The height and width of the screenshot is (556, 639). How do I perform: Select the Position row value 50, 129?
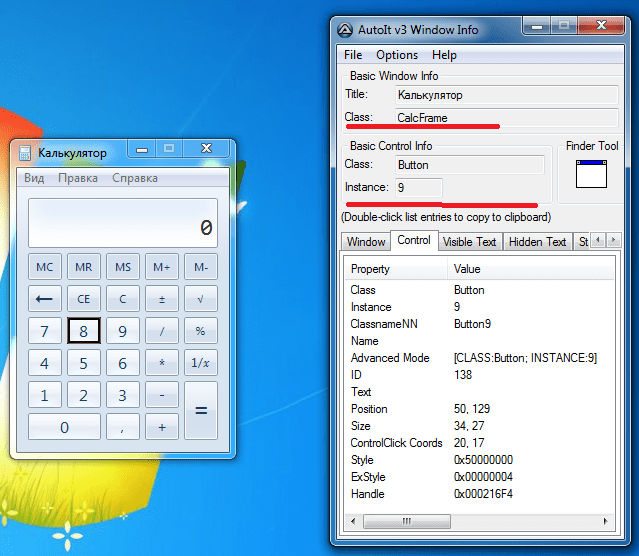pos(472,409)
